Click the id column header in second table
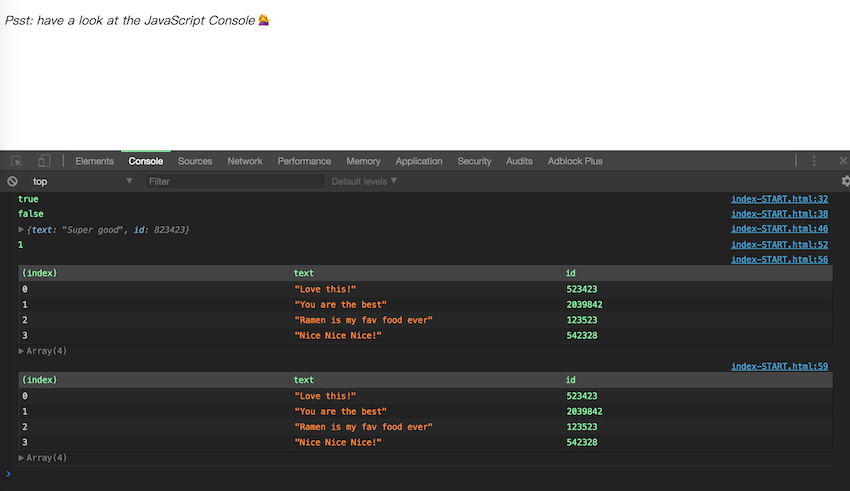850x491 pixels. click(x=571, y=380)
